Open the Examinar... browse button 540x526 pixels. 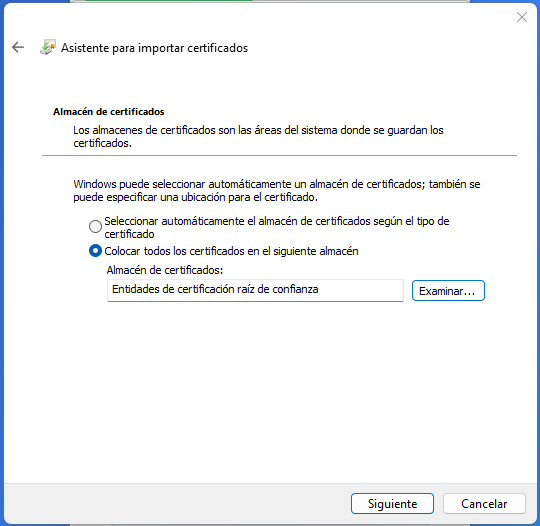pyautogui.click(x=448, y=290)
